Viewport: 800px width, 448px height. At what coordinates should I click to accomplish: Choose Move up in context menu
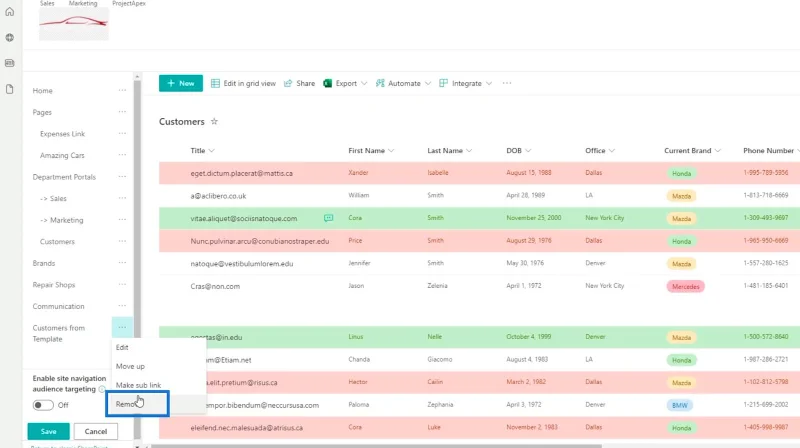tap(159, 366)
